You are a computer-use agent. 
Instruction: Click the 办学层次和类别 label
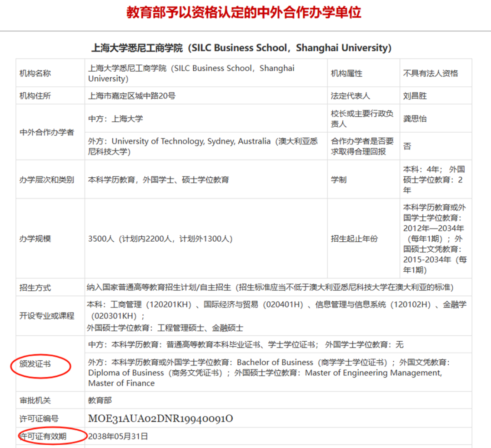click(47, 179)
